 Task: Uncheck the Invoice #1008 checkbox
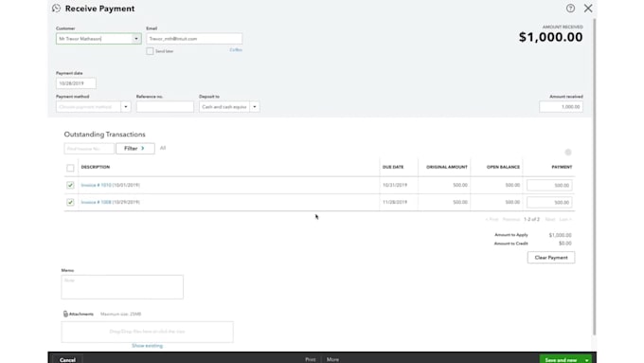click(70, 202)
